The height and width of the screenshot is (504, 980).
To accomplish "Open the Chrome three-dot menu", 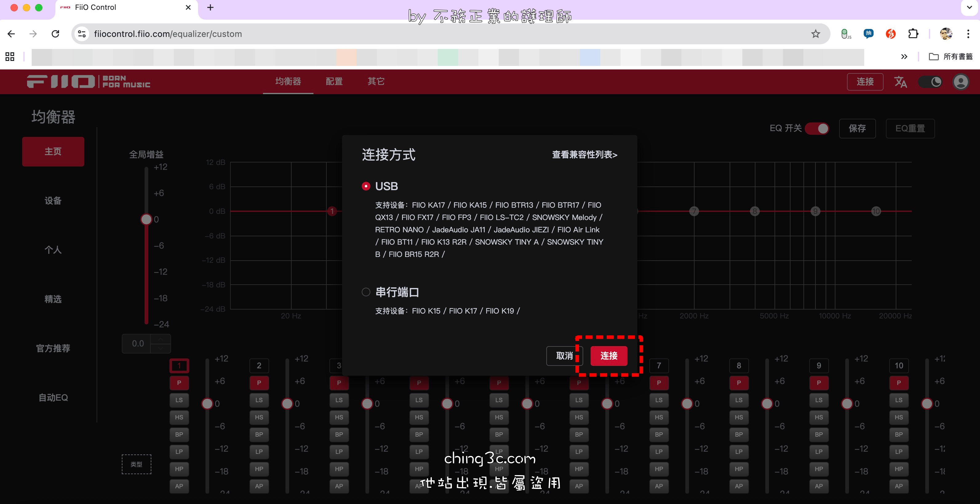I will tap(968, 34).
